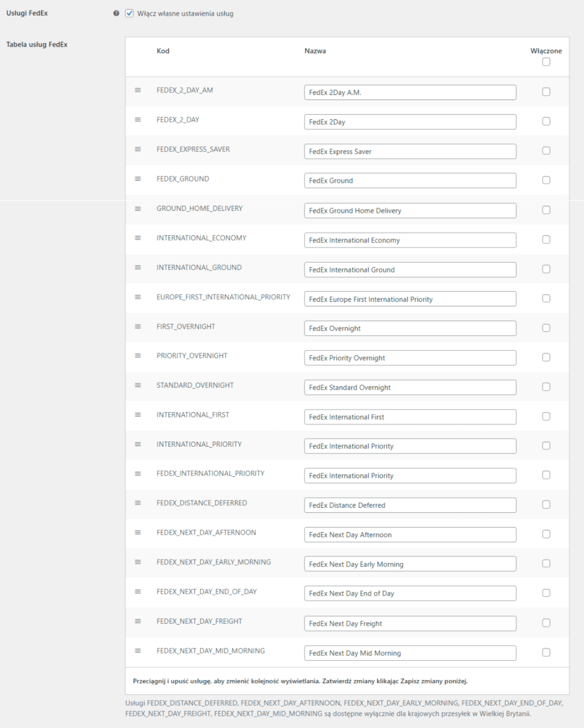This screenshot has width=584, height=728.
Task: Click the drag handle for FEDEX_DISTANCE_DEFERRED row
Action: (138, 503)
